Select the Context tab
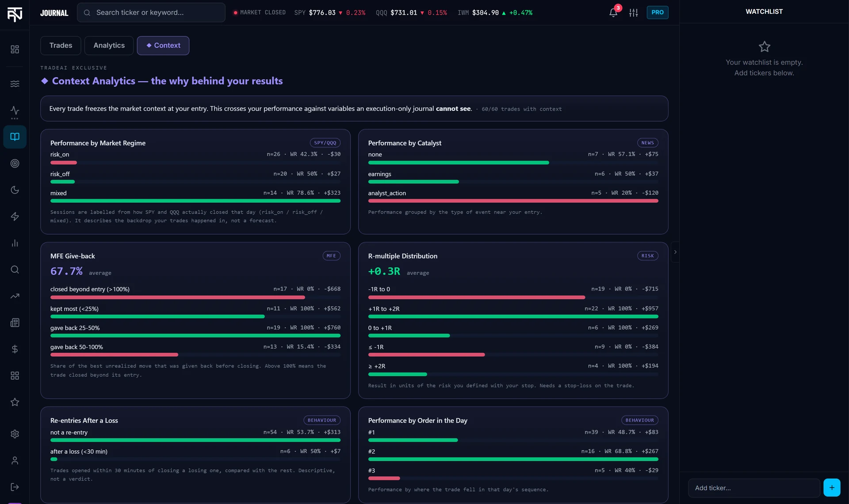Image resolution: width=849 pixels, height=504 pixels. pos(163,46)
